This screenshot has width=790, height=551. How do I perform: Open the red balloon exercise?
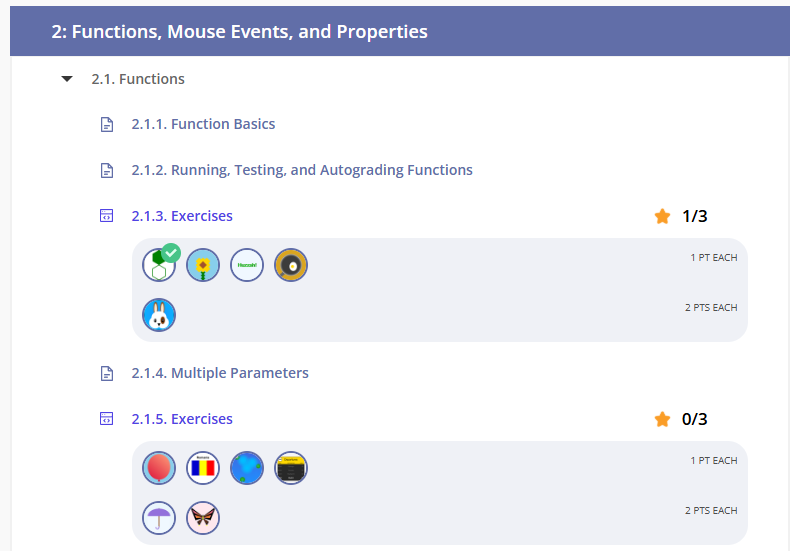[159, 468]
